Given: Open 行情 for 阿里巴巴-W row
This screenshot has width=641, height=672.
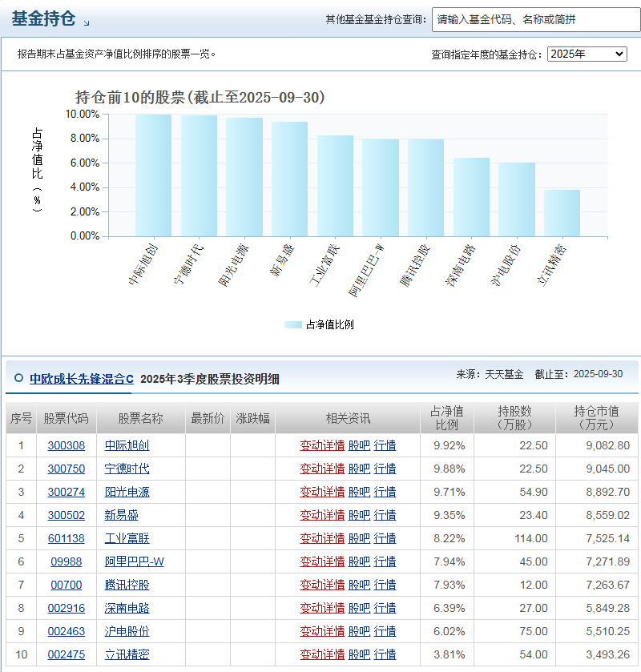Looking at the screenshot, I should click(x=385, y=561).
